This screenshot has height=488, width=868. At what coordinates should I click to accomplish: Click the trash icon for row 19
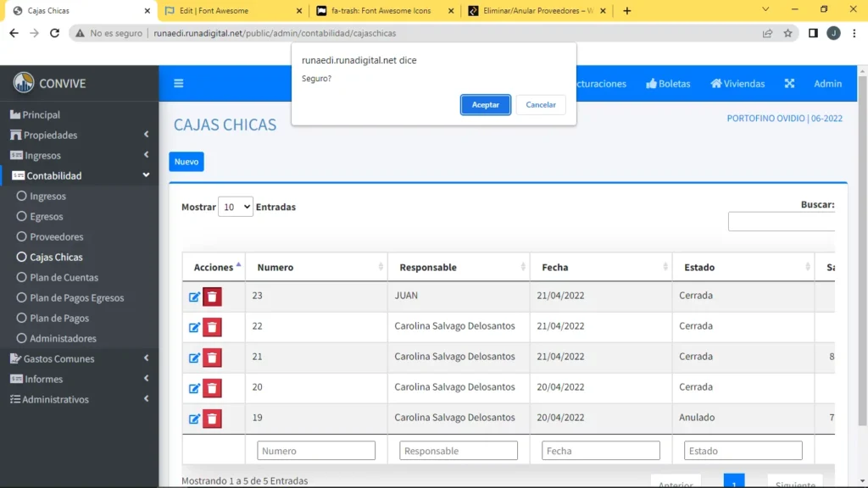[x=213, y=419]
